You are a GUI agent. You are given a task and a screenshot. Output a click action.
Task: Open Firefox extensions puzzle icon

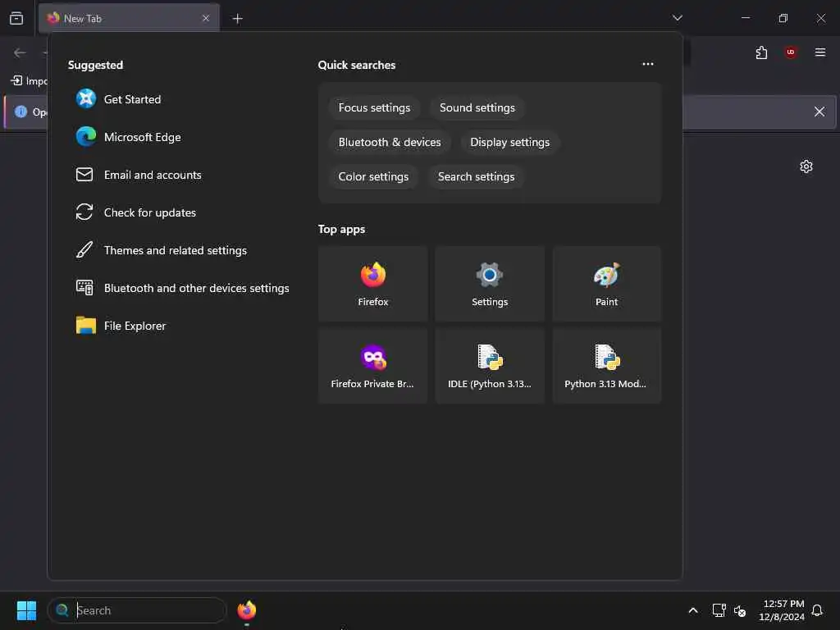pyautogui.click(x=761, y=52)
